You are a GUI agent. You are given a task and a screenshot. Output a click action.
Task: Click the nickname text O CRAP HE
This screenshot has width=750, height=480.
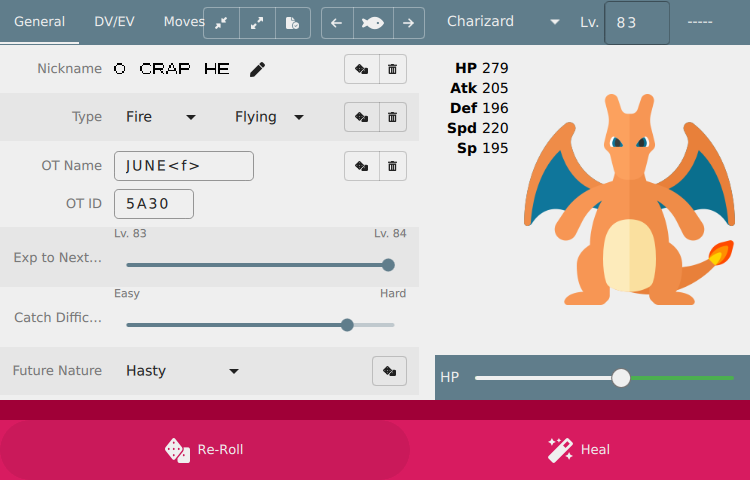[172, 69]
